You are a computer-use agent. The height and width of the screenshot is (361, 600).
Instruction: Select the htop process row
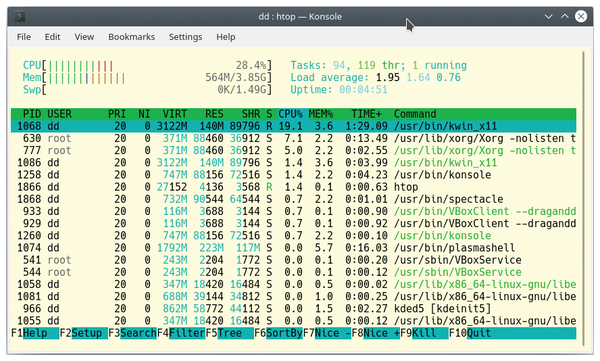pyautogui.click(x=293, y=187)
